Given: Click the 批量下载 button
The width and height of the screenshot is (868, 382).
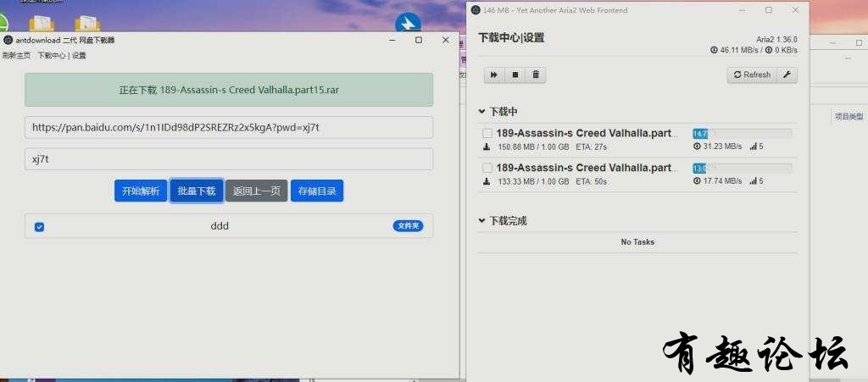Looking at the screenshot, I should pos(197,191).
